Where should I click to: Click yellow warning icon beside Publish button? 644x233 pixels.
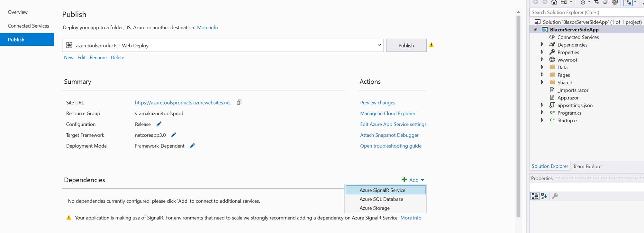pyautogui.click(x=431, y=45)
